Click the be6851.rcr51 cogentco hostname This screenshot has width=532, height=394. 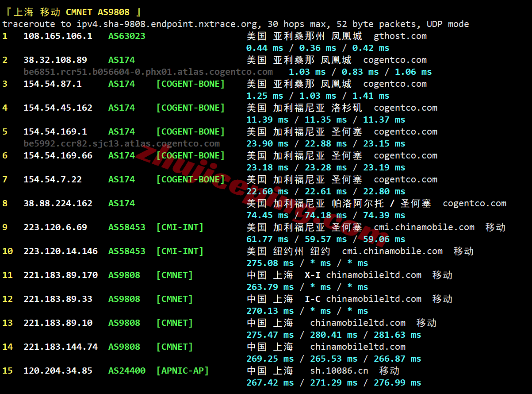(148, 72)
